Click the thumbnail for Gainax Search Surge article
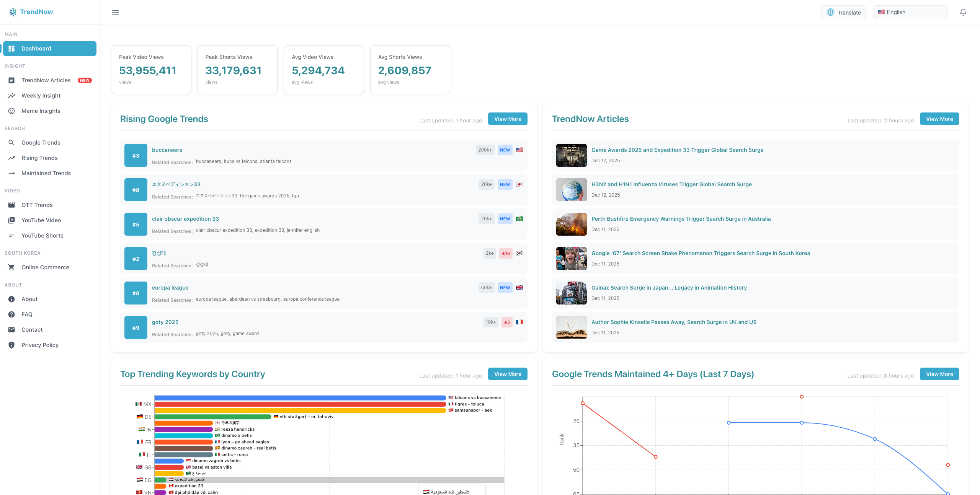This screenshot has height=495, width=980. click(x=571, y=293)
